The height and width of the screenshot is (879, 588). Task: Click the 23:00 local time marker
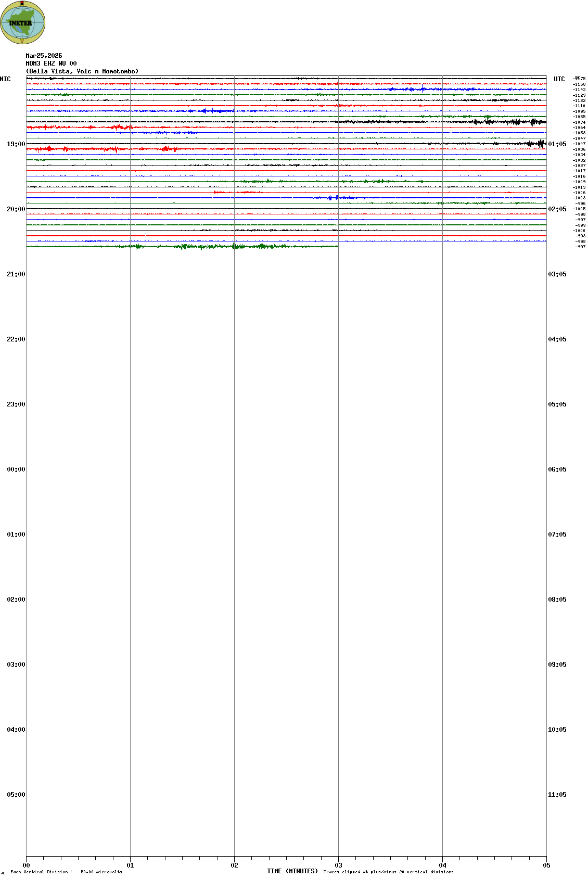click(16, 404)
